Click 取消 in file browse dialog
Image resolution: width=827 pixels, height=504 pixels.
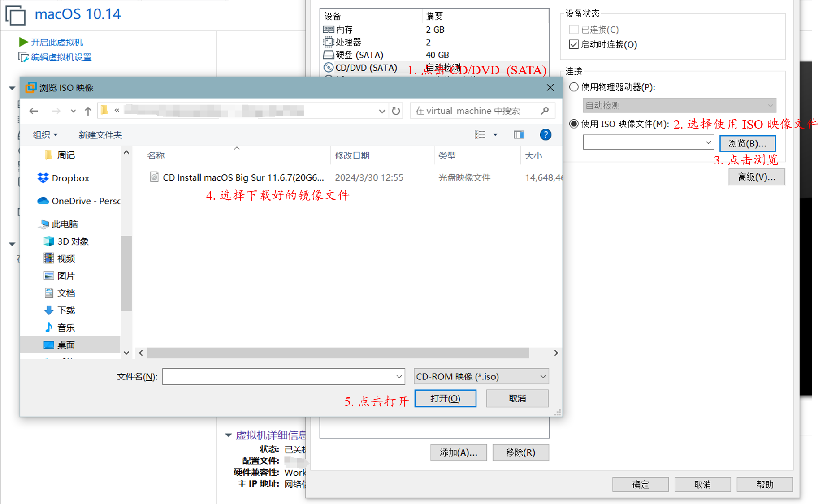pos(517,398)
